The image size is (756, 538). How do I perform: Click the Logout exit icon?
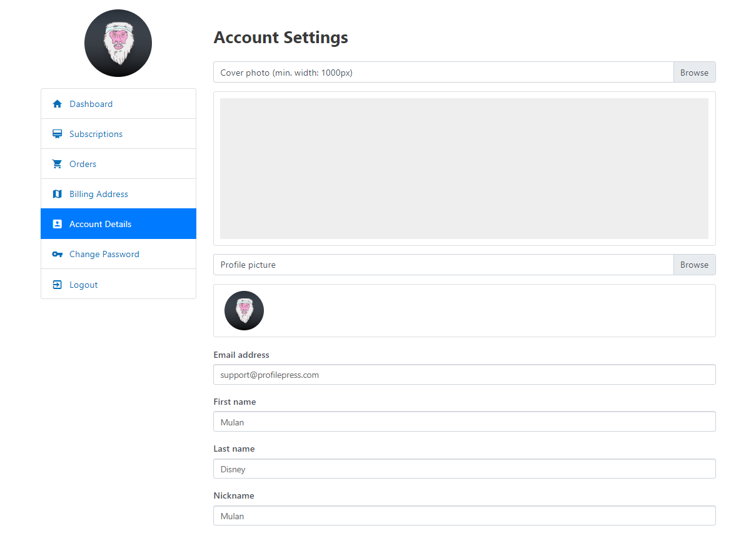pos(58,285)
